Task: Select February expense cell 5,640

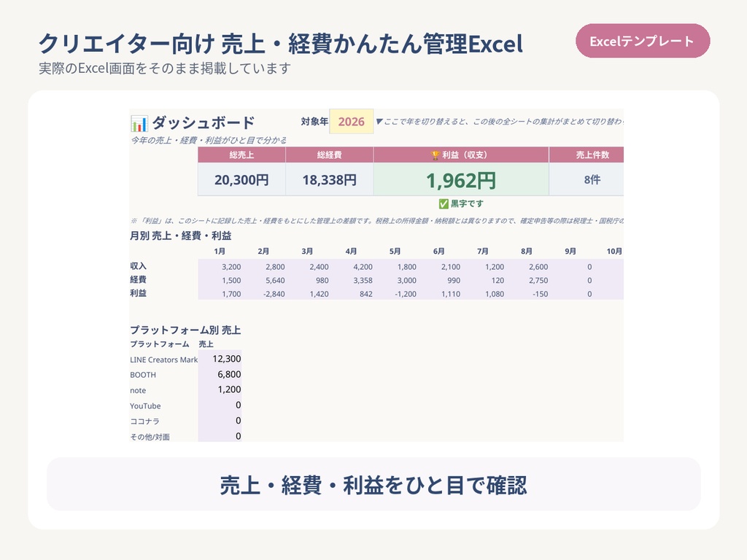Action: click(x=275, y=281)
